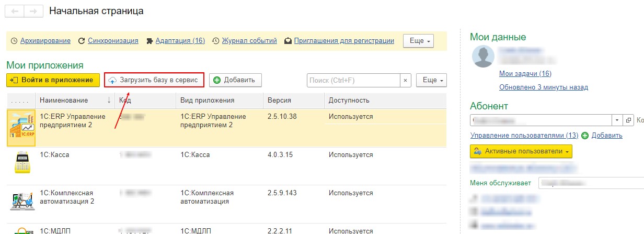Expand the Абонент combo box dropdown arrow
The image size is (644, 234).
617,120
